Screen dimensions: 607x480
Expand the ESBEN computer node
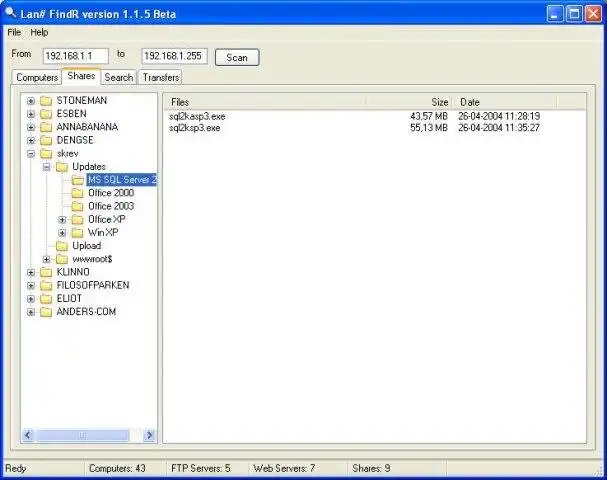coord(31,115)
